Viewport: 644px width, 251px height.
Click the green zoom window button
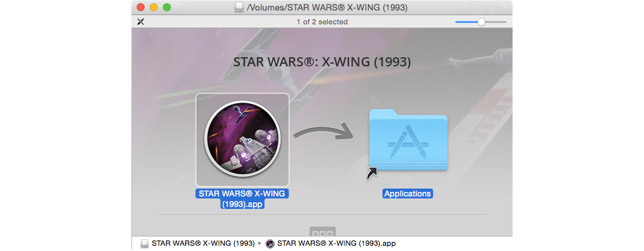[x=167, y=7]
